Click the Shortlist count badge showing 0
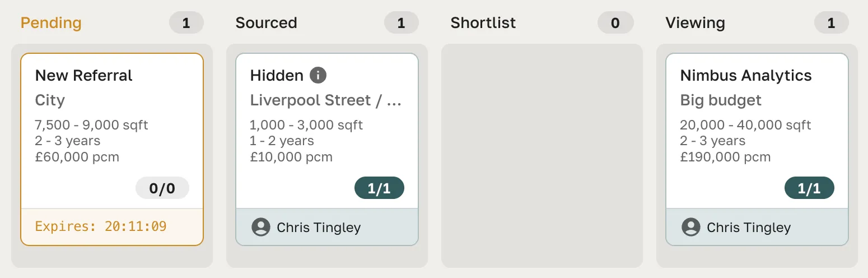The image size is (868, 278). pos(615,23)
